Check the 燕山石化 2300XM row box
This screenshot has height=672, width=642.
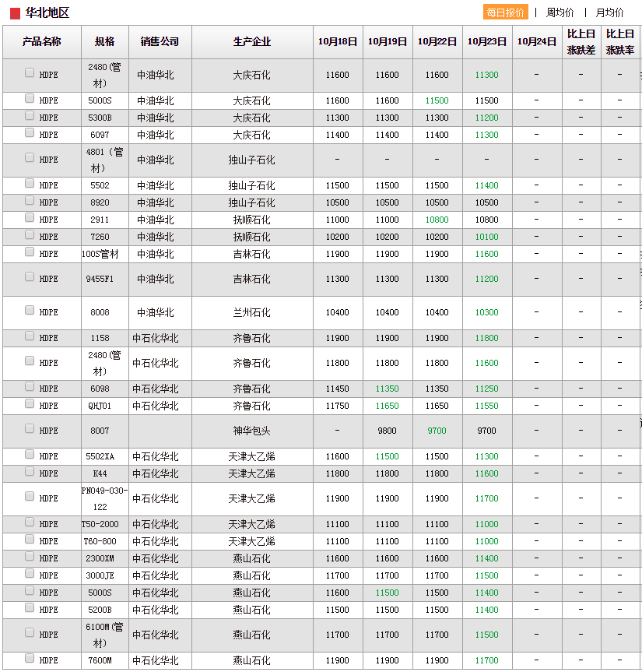click(x=29, y=556)
